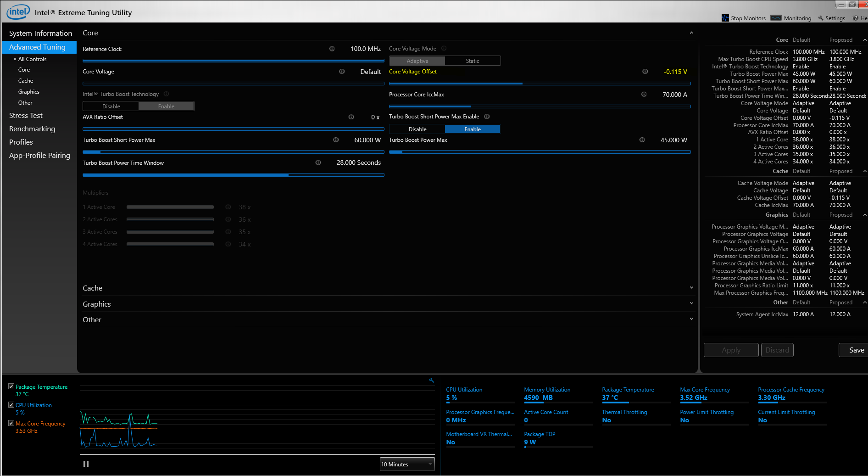Open Stress Test page
868x476 pixels.
coord(26,116)
